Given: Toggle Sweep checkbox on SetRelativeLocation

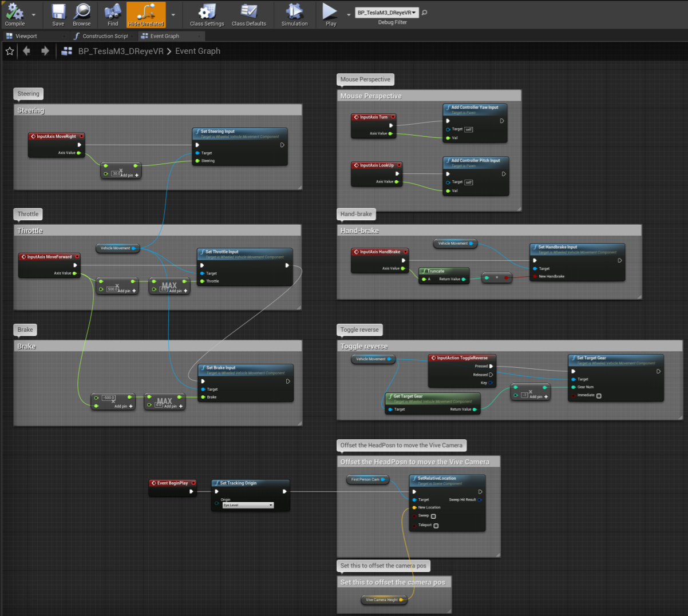Looking at the screenshot, I should coord(433,516).
